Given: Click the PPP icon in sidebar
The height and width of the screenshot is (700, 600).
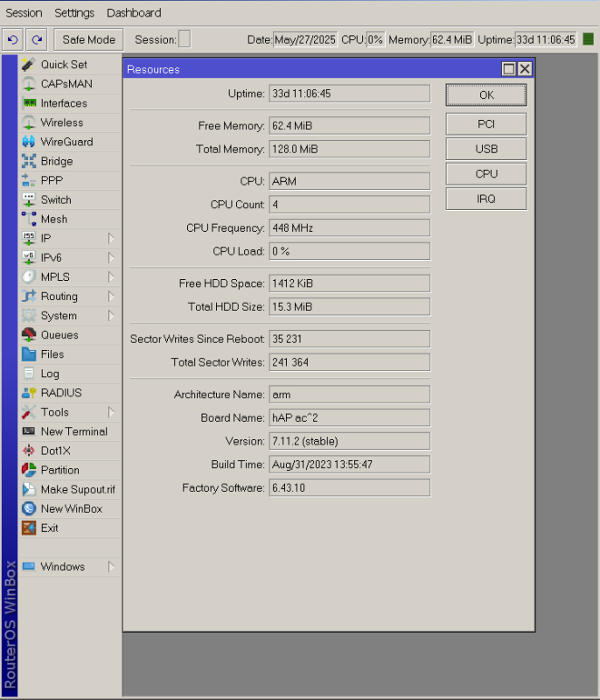Looking at the screenshot, I should pyautogui.click(x=29, y=180).
